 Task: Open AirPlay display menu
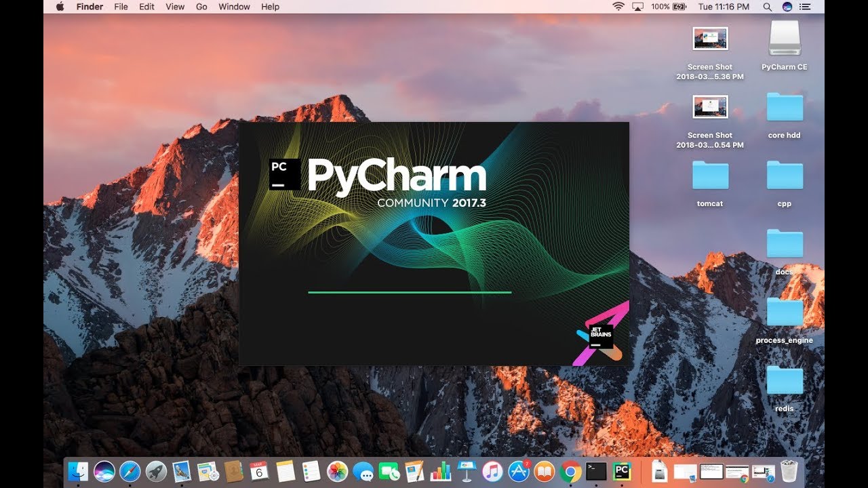(x=637, y=7)
